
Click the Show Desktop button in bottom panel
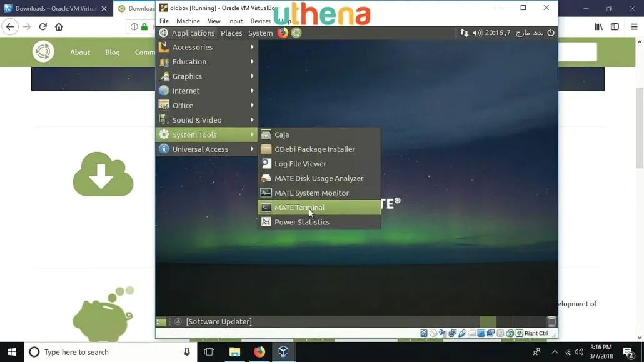click(161, 322)
